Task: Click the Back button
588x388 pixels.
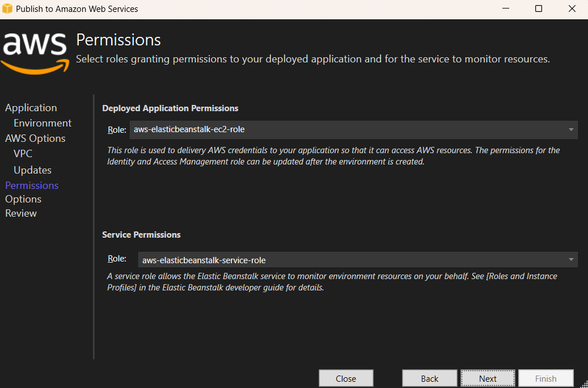Action: 429,378
